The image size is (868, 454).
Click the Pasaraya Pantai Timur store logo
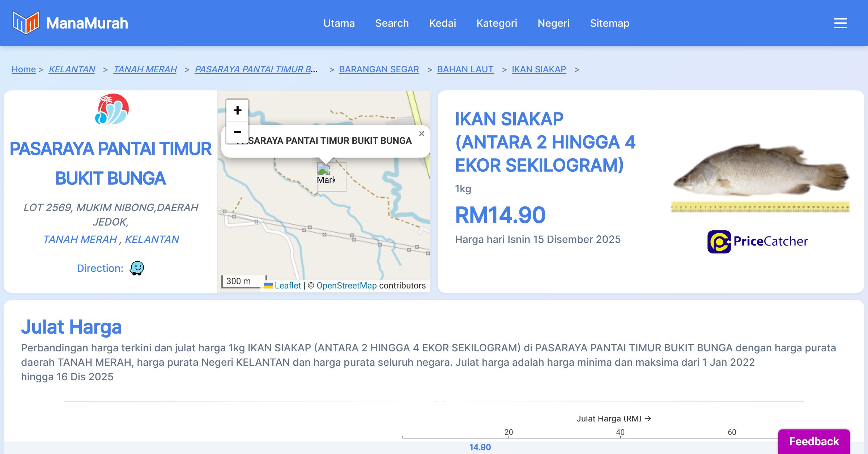(x=112, y=109)
